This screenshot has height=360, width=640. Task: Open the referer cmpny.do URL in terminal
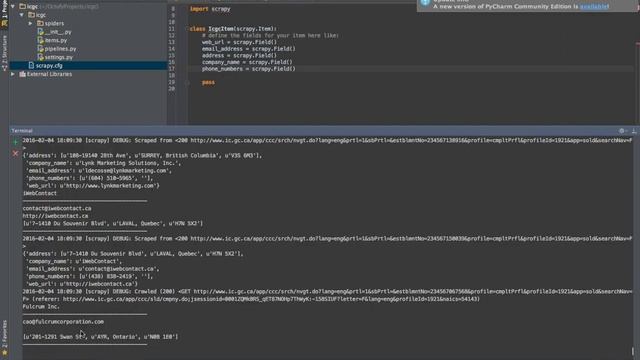click(x=271, y=299)
